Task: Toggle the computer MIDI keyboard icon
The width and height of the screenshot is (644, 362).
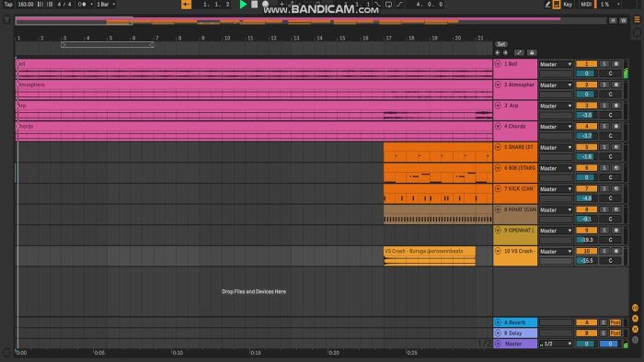Action: point(557,5)
